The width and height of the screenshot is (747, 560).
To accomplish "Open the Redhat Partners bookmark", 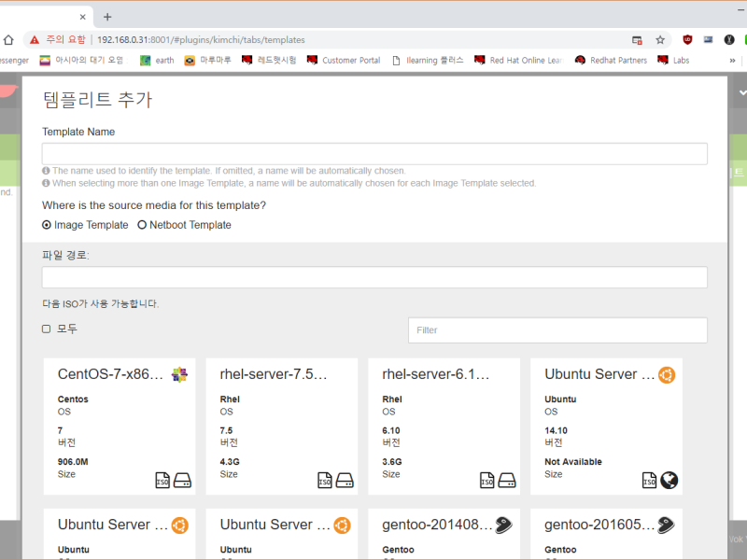I will (x=611, y=61).
